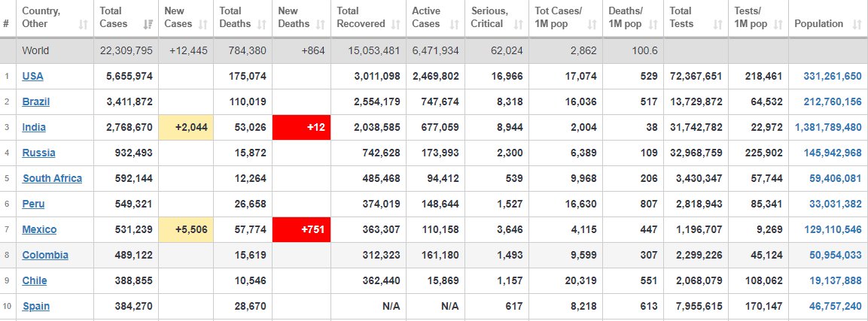The width and height of the screenshot is (868, 321).
Task: Open the Spain country link
Action: click(36, 306)
